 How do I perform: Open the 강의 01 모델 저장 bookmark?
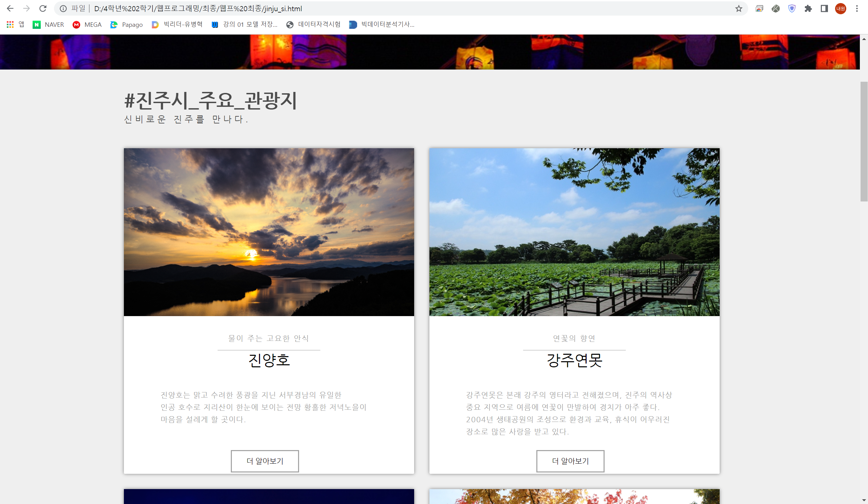[x=244, y=24]
